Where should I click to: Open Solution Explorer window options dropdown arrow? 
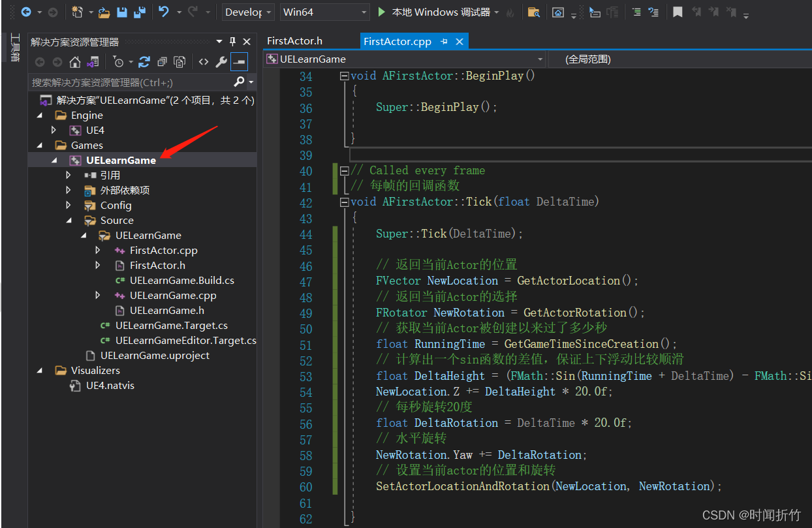(219, 42)
